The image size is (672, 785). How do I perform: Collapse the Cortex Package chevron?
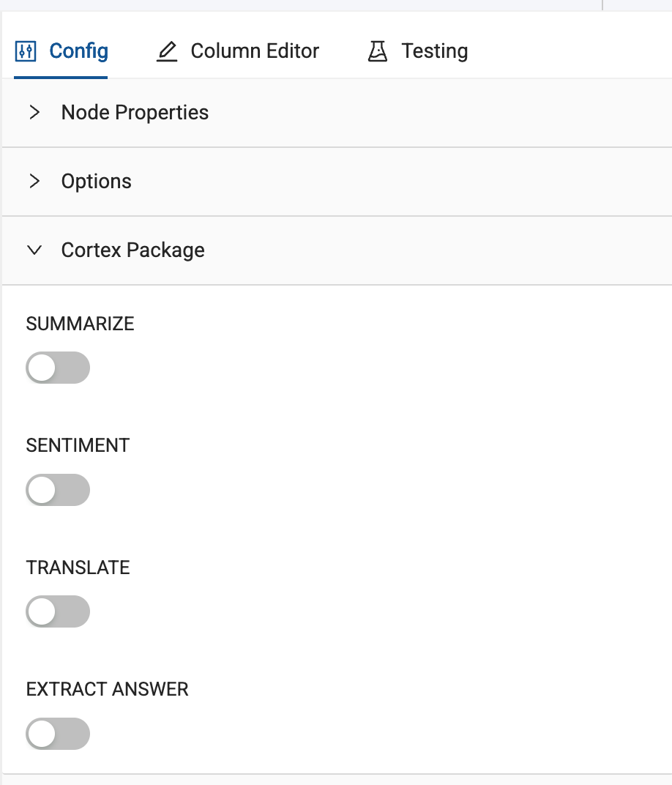point(34,250)
